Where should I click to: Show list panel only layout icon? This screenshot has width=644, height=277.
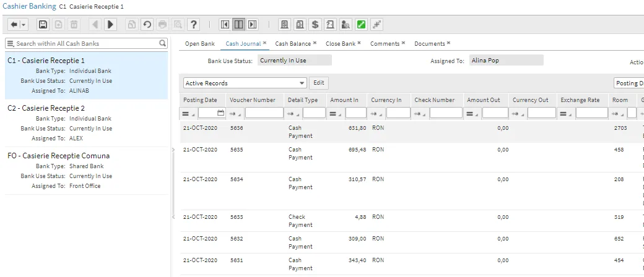coord(225,25)
